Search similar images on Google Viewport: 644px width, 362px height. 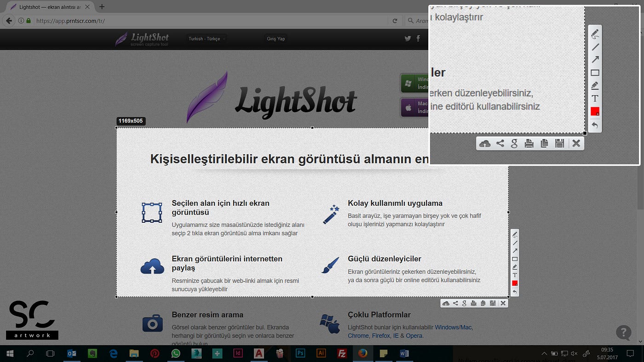[x=514, y=143]
